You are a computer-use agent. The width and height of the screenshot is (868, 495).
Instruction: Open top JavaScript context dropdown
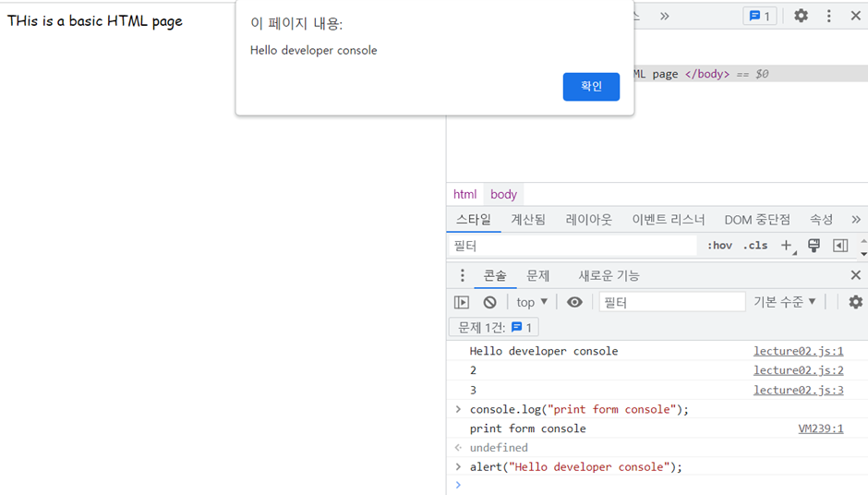[532, 302]
